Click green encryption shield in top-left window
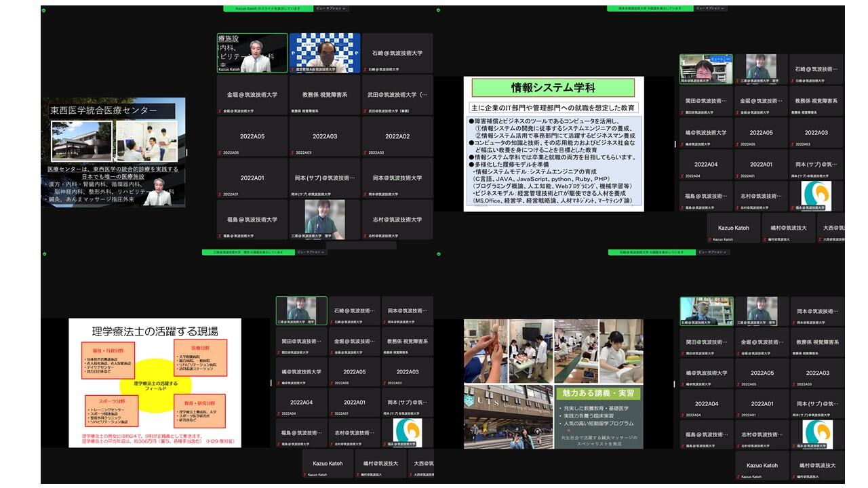The height and width of the screenshot is (488, 868). [45, 10]
